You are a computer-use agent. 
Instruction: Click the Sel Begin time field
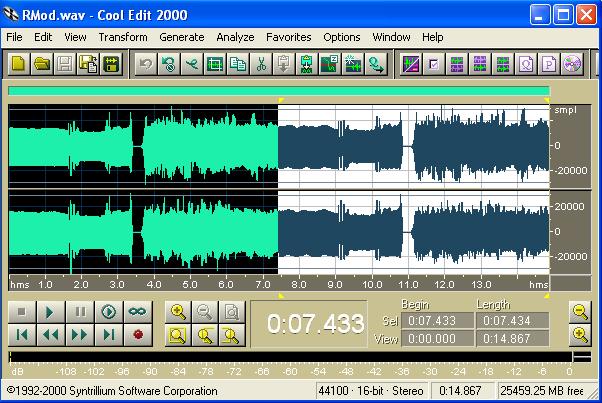click(x=438, y=321)
